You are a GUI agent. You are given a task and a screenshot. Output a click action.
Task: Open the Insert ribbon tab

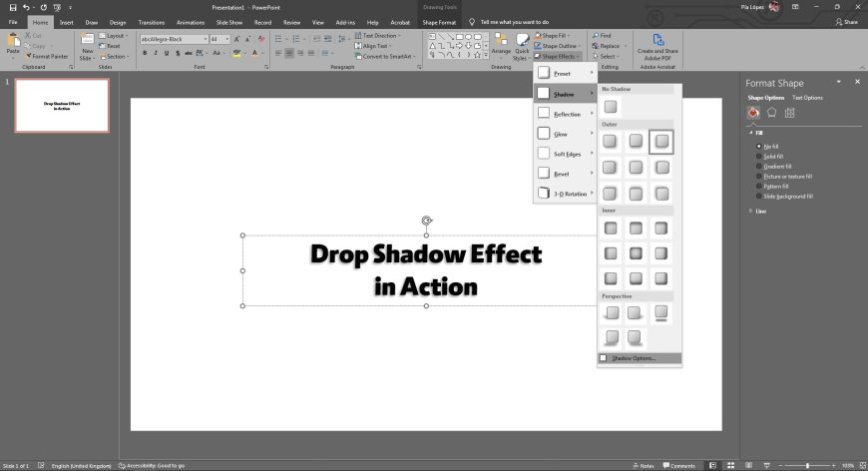tap(67, 22)
